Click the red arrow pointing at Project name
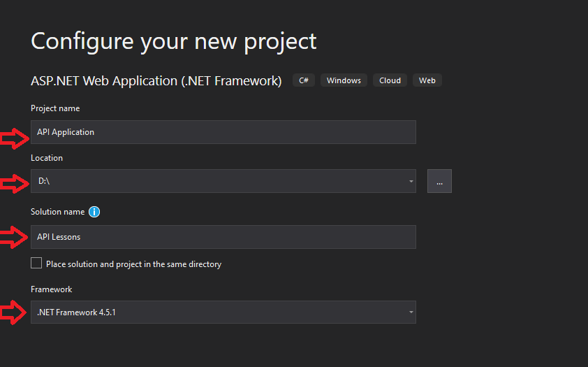The width and height of the screenshot is (588, 367). 14,138
